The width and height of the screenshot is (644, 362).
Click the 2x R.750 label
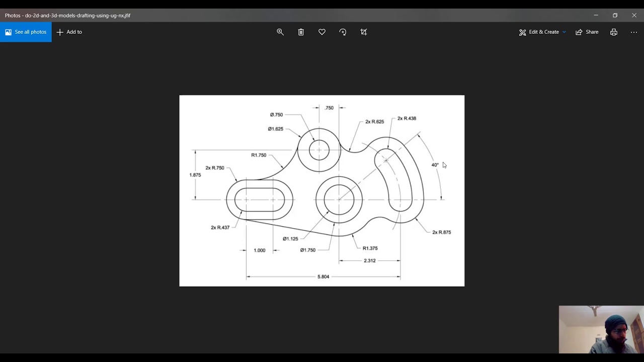(x=215, y=167)
